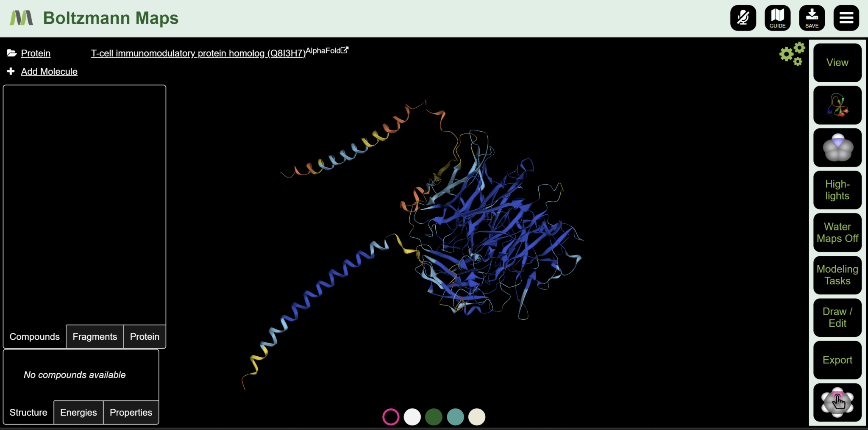Viewport: 868px width, 430px height.
Task: Open the T-cell immunomodulatory protein AlphaFold link
Action: click(x=327, y=50)
